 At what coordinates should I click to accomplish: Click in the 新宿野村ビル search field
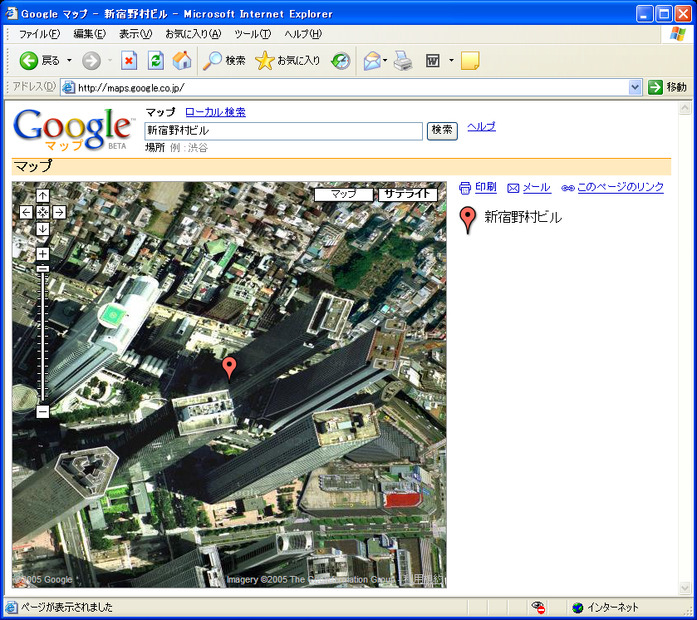point(283,131)
